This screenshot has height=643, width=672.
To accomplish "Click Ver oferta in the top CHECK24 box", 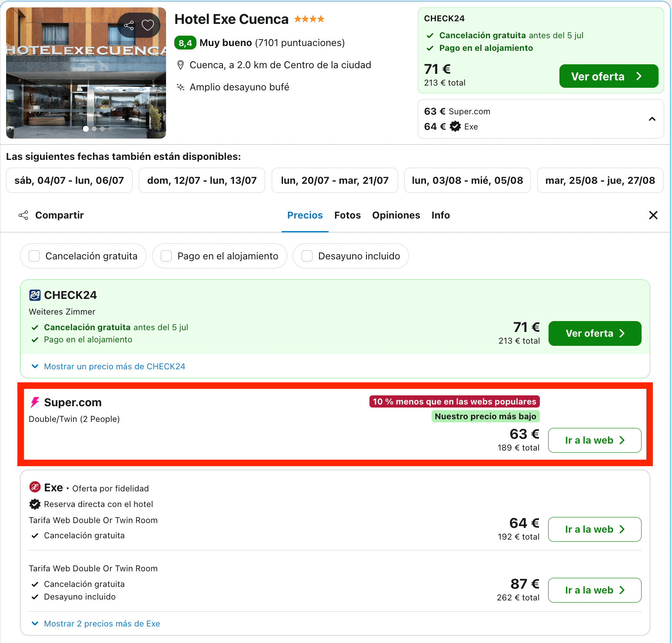I will coord(609,76).
